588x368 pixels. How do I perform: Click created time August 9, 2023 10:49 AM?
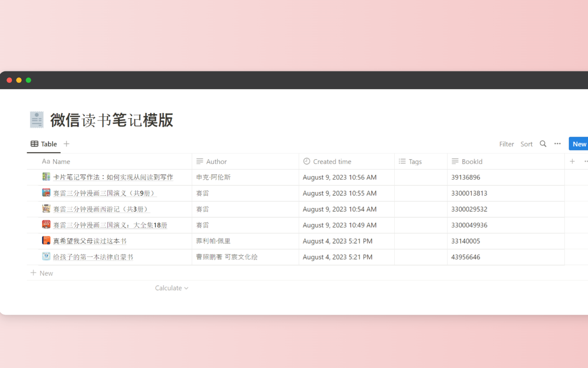[x=346, y=225]
